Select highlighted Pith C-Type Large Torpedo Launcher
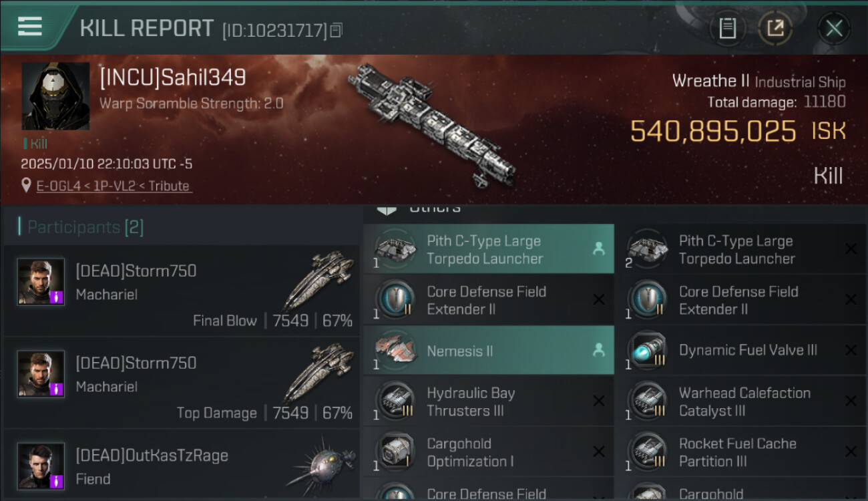This screenshot has width=868, height=501. click(489, 249)
